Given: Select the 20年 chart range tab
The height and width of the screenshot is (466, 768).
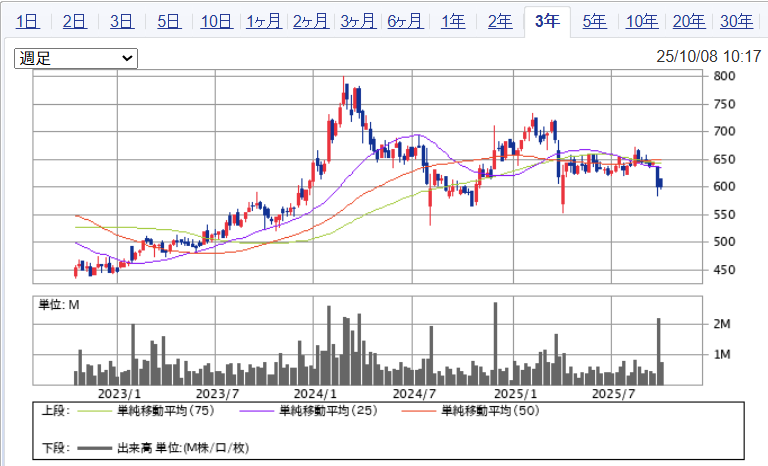Looking at the screenshot, I should click(x=688, y=21).
